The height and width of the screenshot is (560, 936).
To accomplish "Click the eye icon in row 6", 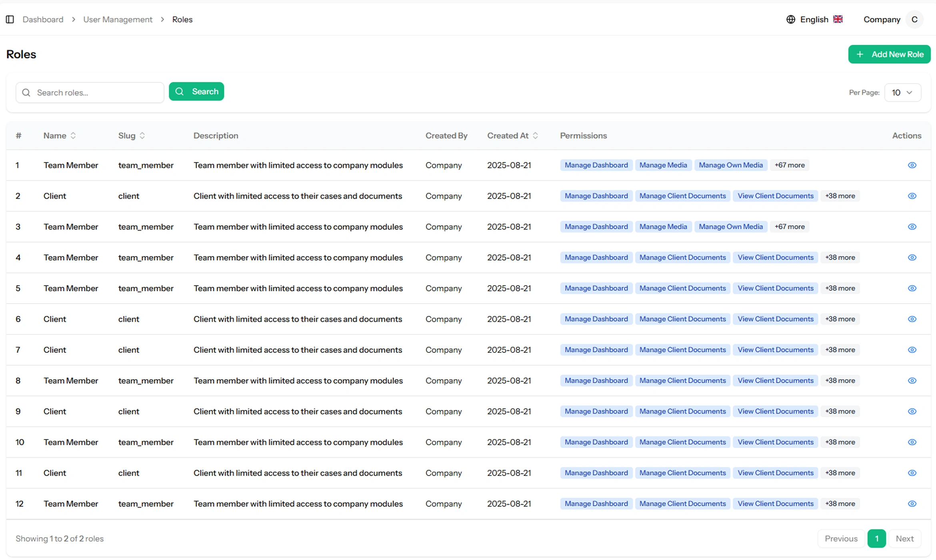I will (x=912, y=319).
